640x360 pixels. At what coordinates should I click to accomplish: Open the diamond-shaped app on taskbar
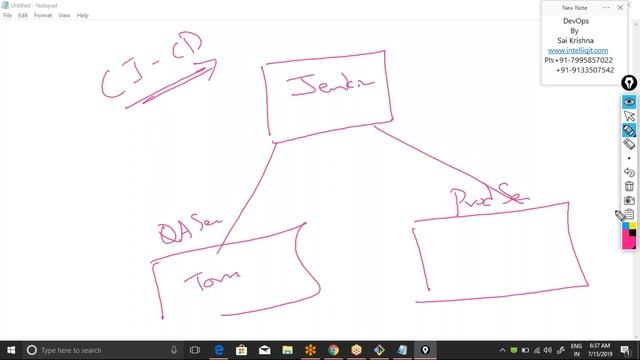379,350
